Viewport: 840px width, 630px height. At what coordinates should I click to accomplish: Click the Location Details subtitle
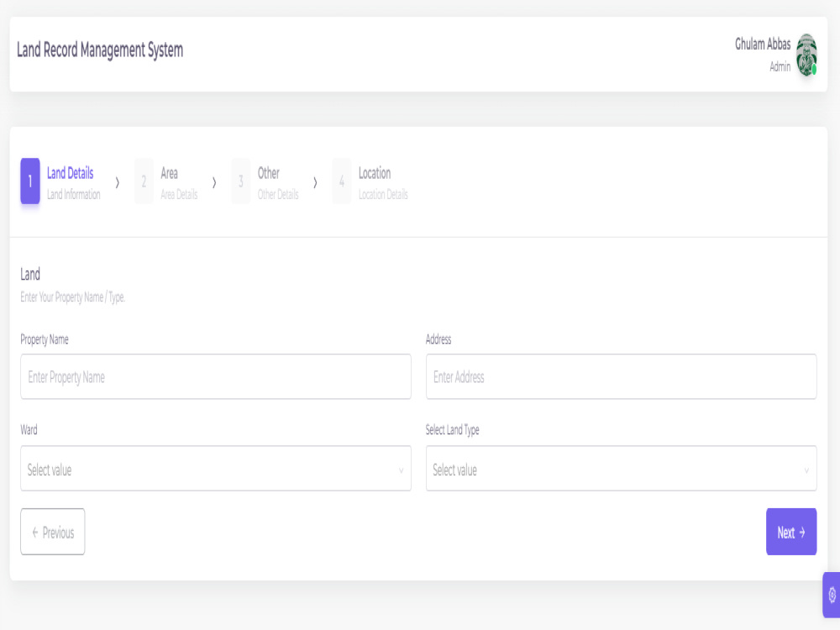(383, 195)
